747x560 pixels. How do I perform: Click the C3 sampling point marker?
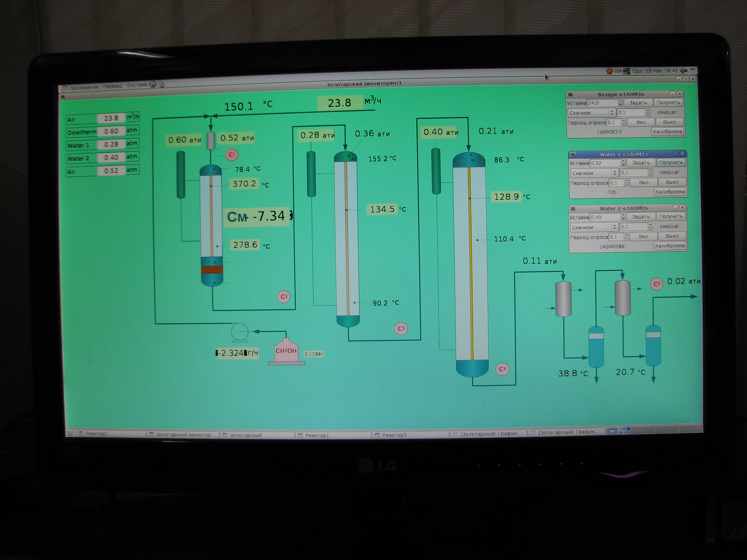click(x=401, y=329)
